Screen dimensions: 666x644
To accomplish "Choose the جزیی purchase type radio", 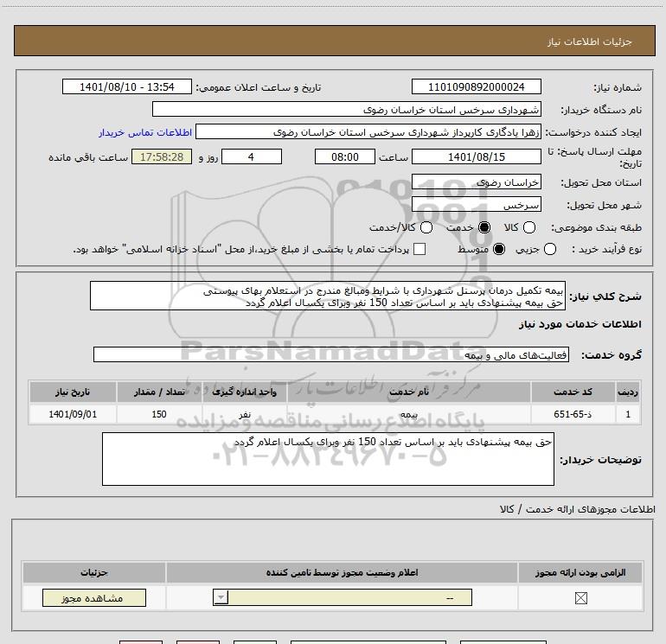I will 549,249.
